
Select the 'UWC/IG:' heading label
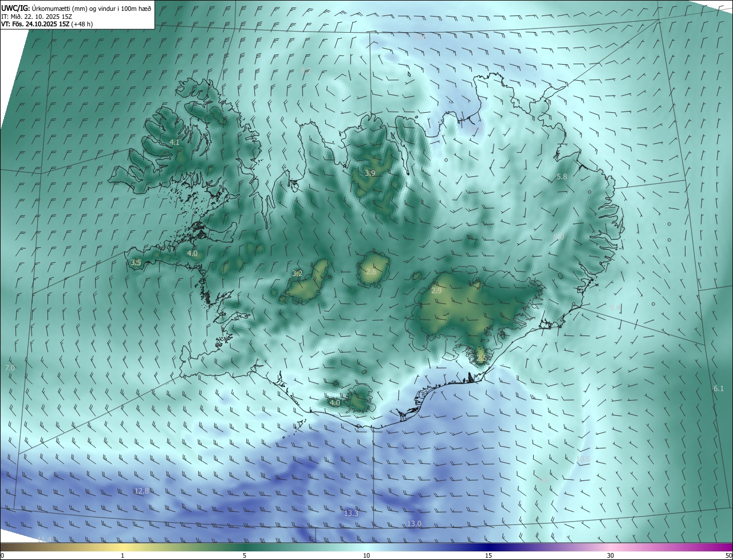[15, 8]
